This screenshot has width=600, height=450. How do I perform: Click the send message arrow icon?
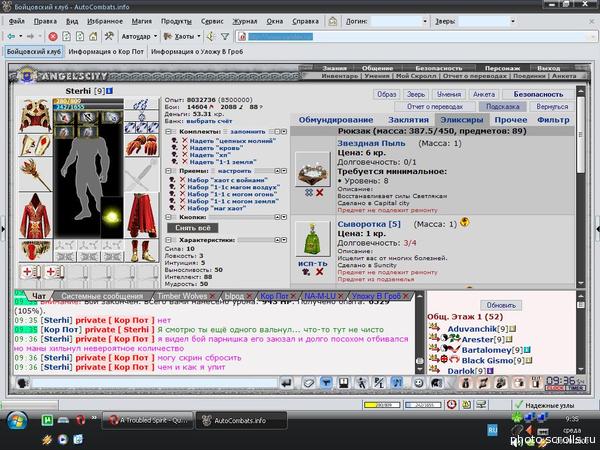286,383
